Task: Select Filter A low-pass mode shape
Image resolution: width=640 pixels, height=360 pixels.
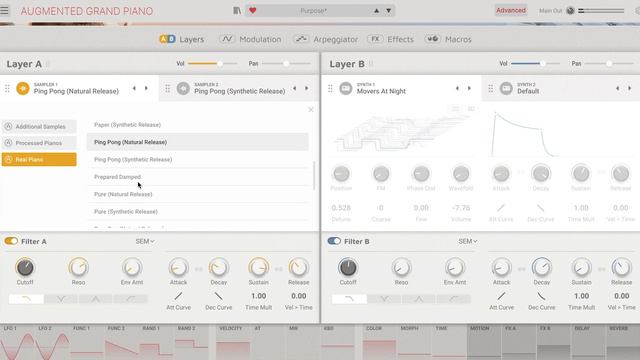Action: [26, 299]
